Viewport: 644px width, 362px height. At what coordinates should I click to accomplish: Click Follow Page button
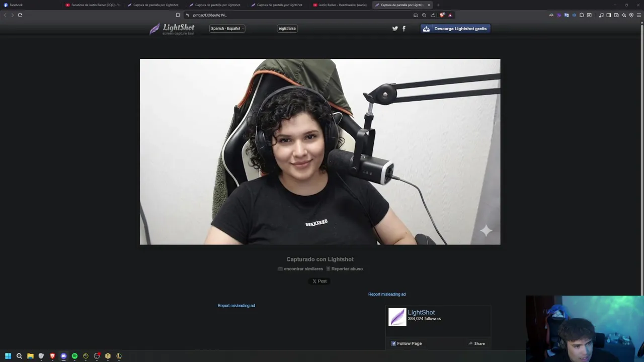(407, 343)
